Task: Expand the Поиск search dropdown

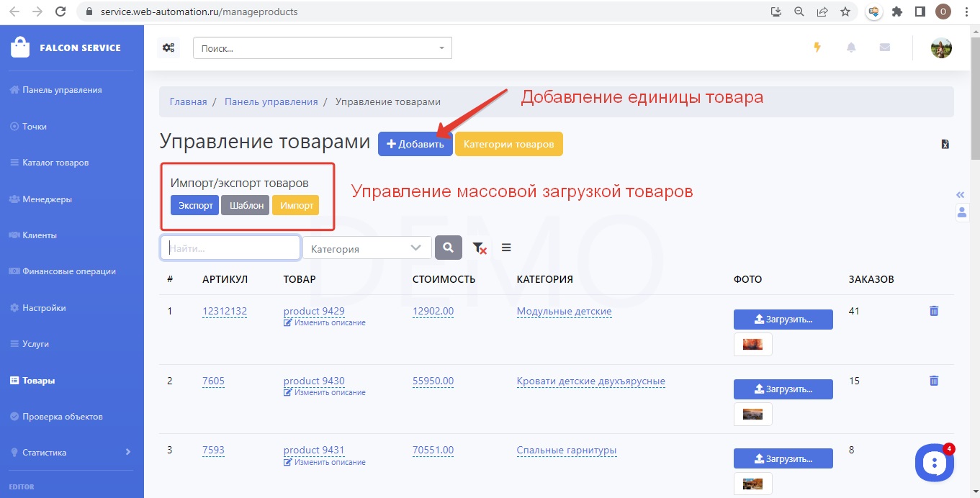Action: click(x=322, y=48)
